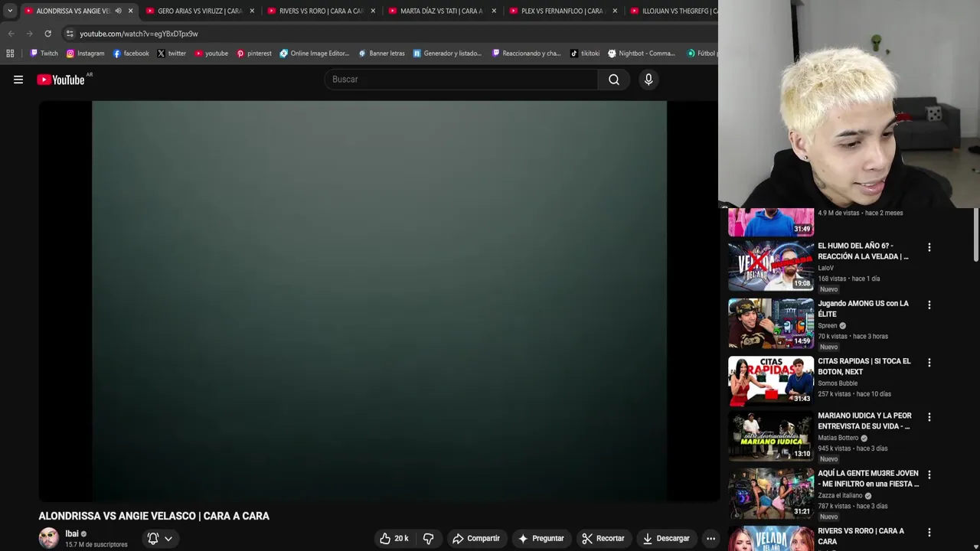Open Nightbot Commands bookmark
Screen dimensions: 980x551
[x=642, y=54]
